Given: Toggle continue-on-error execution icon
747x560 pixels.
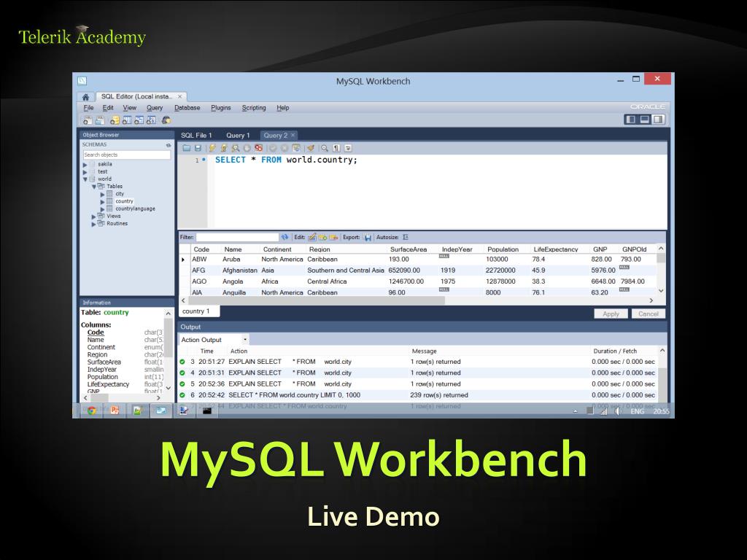Looking at the screenshot, I should (x=258, y=148).
